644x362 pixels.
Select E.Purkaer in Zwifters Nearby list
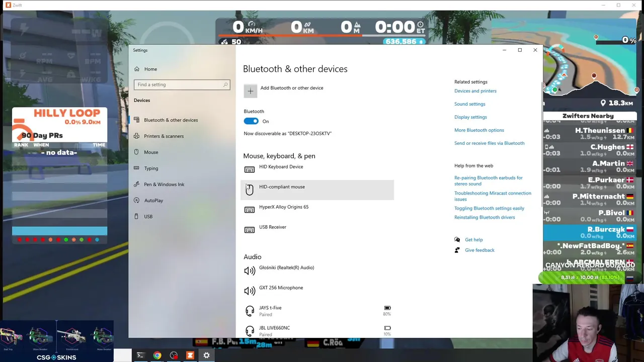tap(590, 183)
